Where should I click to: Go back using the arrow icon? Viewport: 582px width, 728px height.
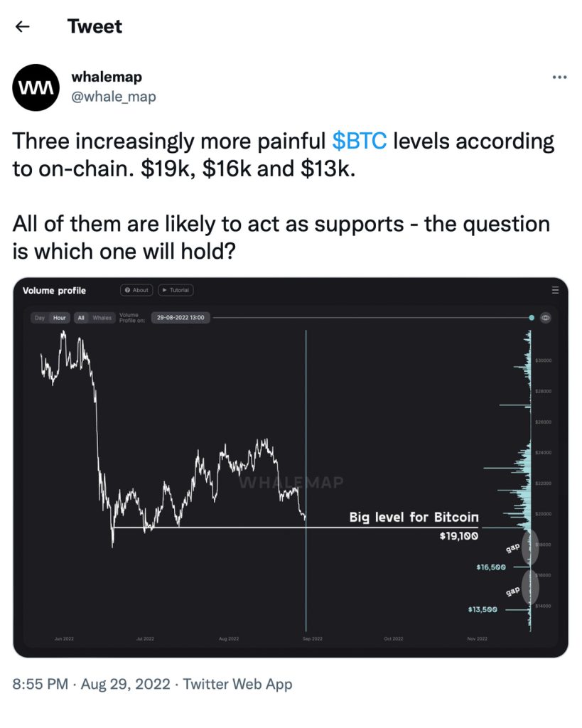click(23, 27)
